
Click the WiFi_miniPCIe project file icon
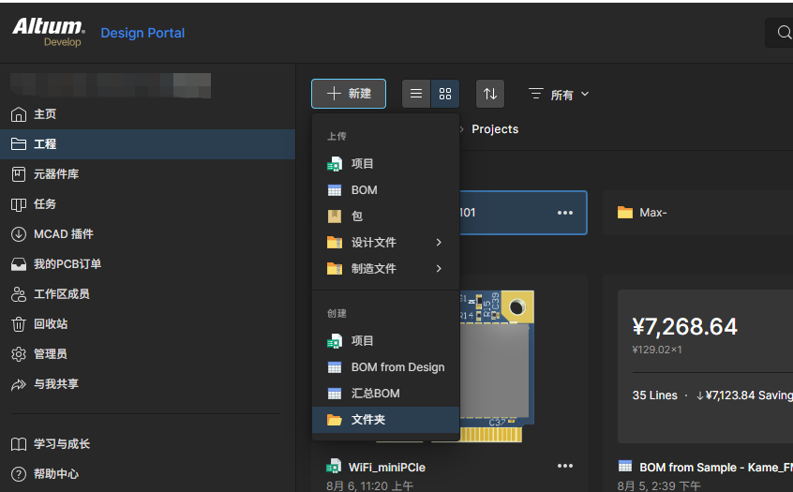(x=334, y=466)
